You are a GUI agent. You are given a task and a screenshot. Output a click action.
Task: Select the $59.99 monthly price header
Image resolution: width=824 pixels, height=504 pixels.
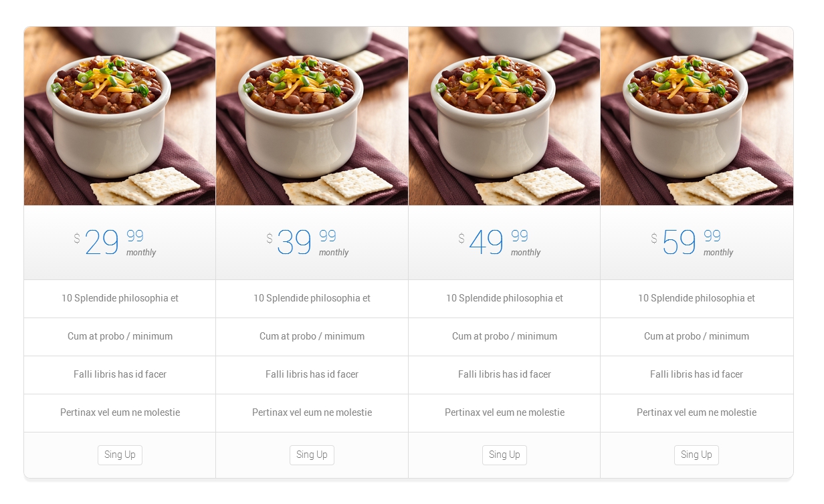click(697, 243)
